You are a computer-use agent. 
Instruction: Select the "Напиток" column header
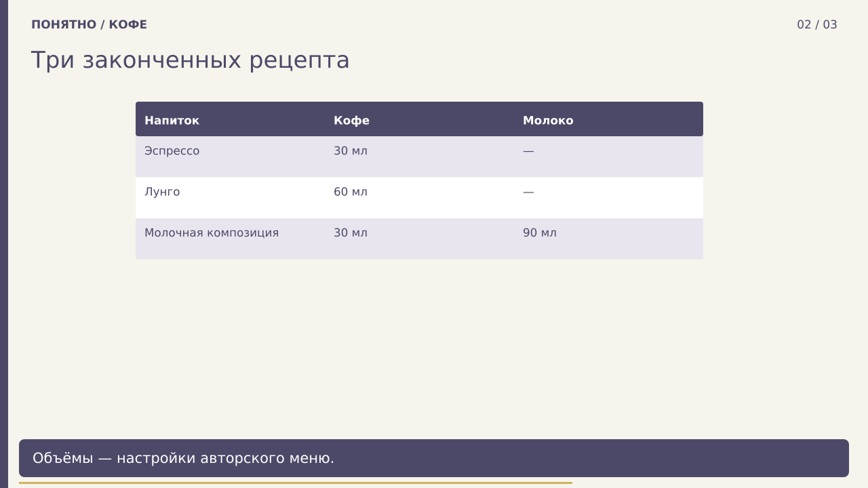point(172,121)
